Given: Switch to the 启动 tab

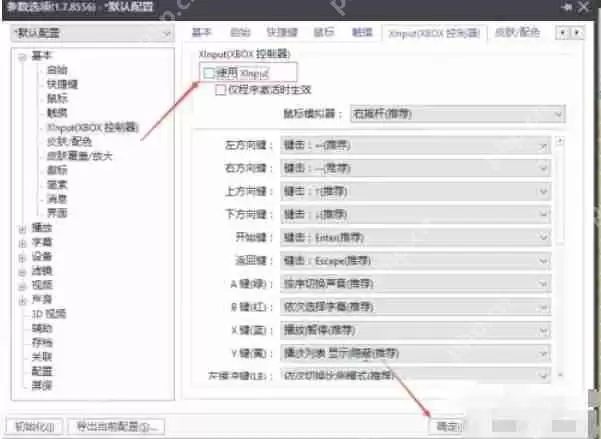Looking at the screenshot, I should click(x=240, y=33).
